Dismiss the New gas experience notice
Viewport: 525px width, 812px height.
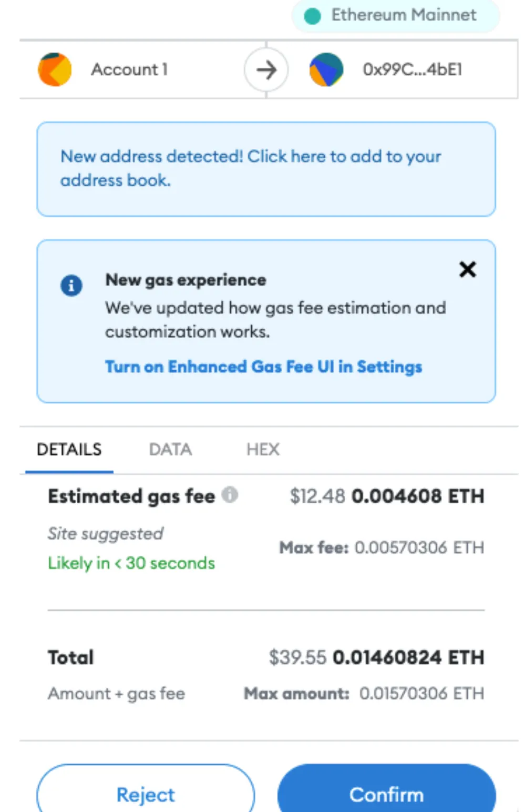pyautogui.click(x=467, y=269)
